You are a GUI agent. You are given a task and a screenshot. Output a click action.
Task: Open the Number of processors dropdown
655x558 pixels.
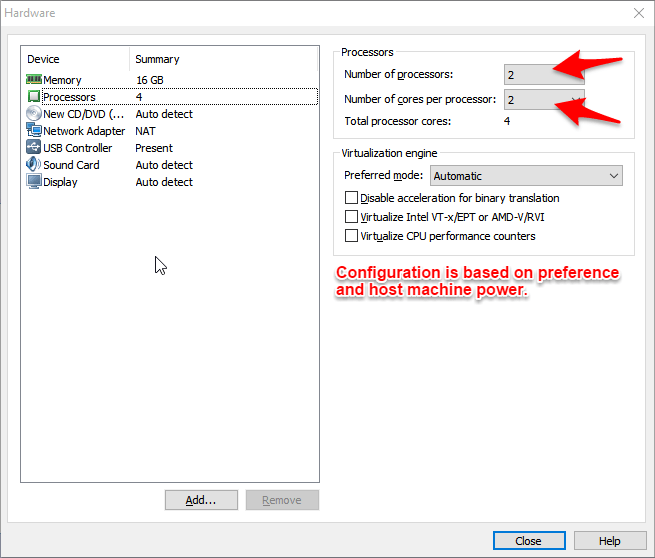tap(544, 75)
